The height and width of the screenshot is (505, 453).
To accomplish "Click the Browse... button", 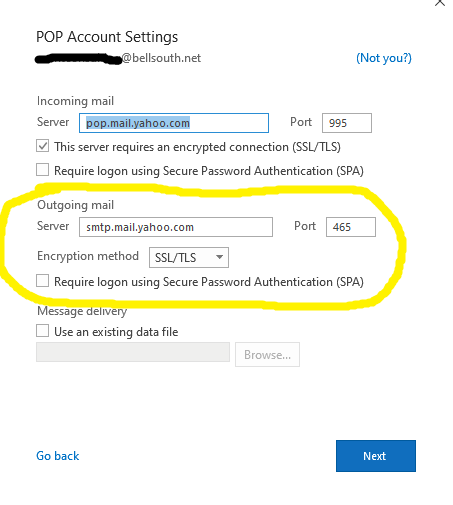I will coord(267,354).
